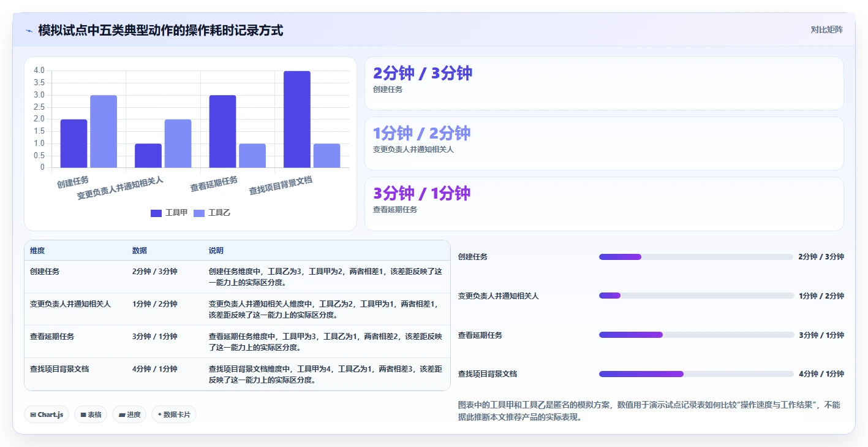Click the 工具甲 bar for 查看延期任务
The image size is (868, 447).
click(x=222, y=131)
